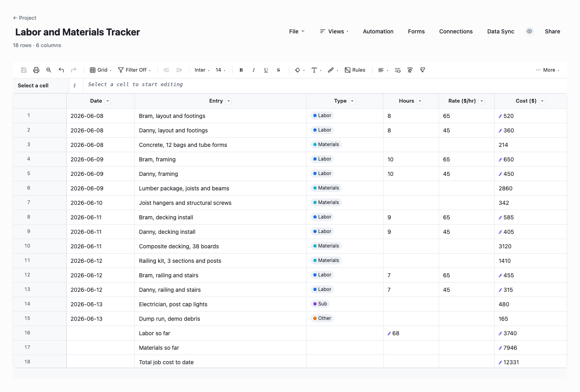The width and height of the screenshot is (580, 392).
Task: Open the Grid view dropdown
Action: (101, 70)
